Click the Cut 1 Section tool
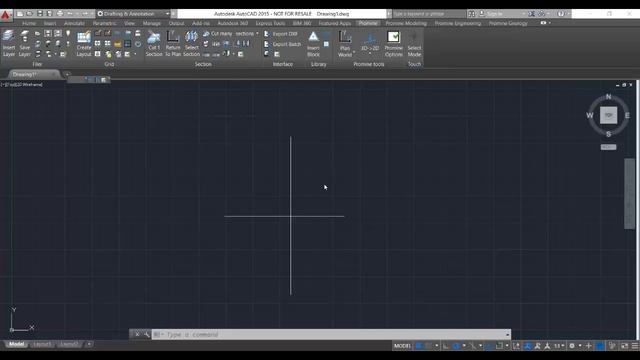Screen dimensions: 640x360 (154, 43)
